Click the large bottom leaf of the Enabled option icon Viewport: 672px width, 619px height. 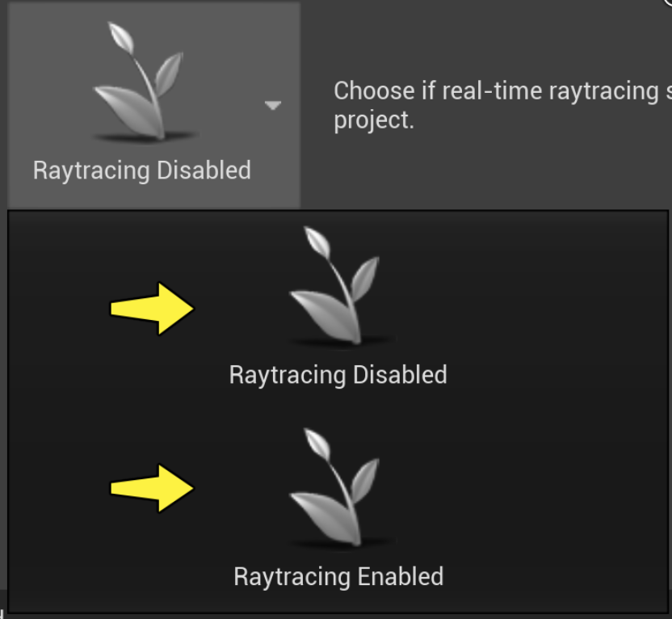(x=324, y=519)
